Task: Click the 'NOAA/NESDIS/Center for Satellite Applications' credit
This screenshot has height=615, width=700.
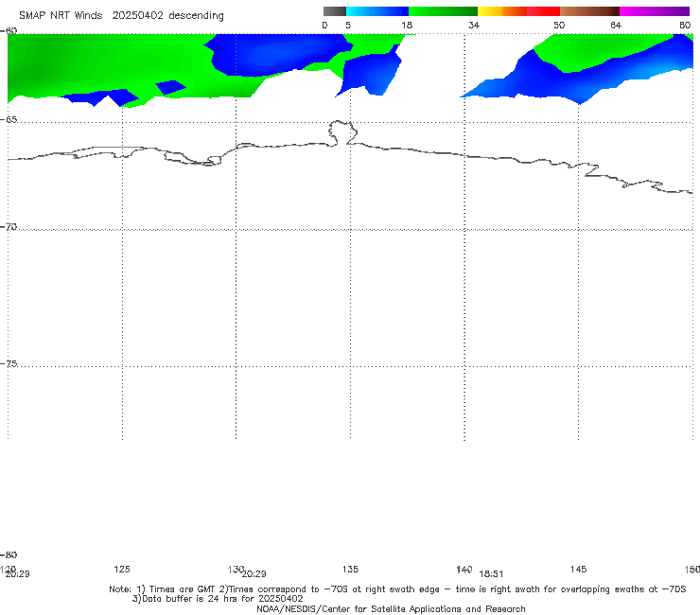Action: [391, 608]
